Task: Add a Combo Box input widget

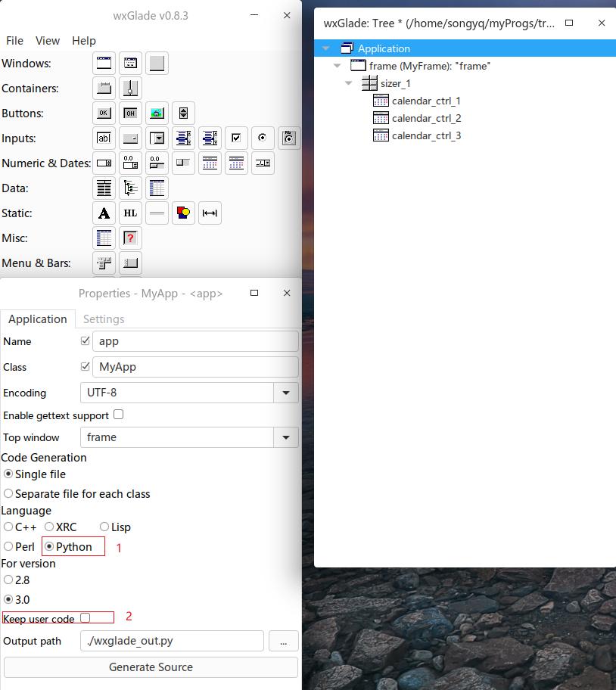Action: click(157, 138)
